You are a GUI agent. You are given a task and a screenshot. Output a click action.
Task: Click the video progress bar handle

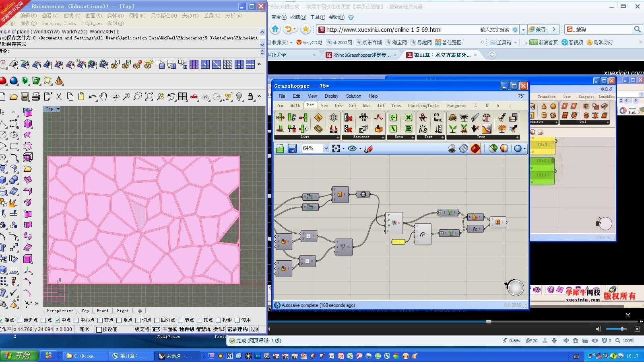(x=488, y=321)
